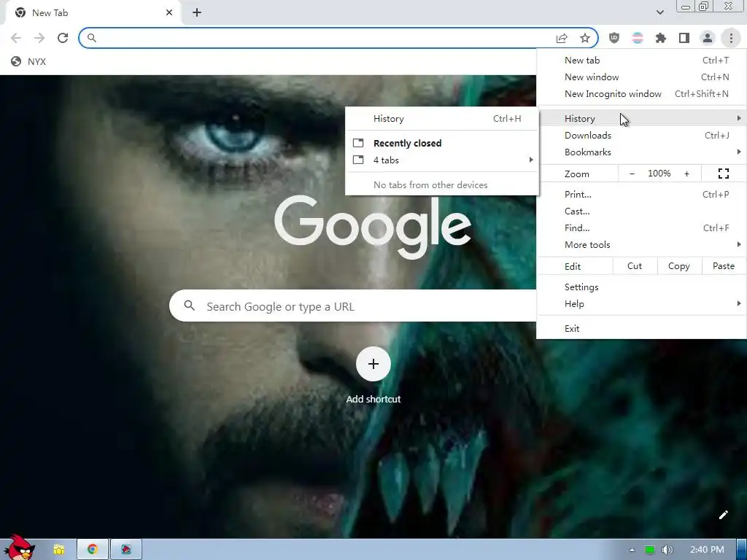Screen dimensions: 747x560
Task: Open the NYX bookmark
Action: [x=28, y=61]
